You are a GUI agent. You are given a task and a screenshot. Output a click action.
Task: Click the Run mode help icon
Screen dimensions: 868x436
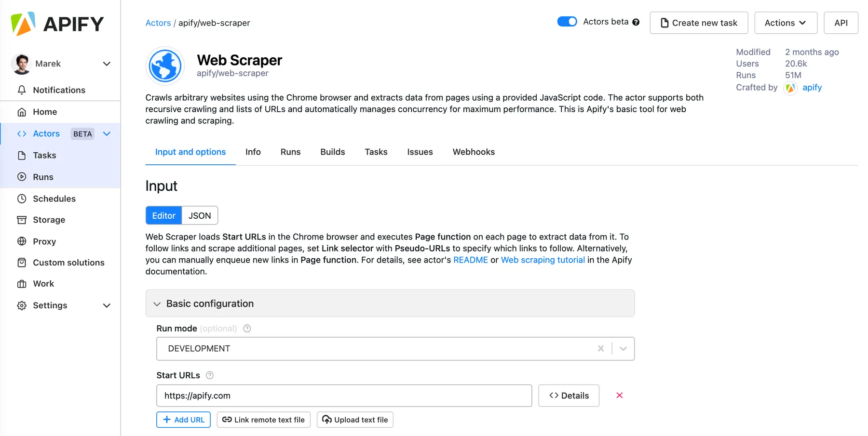click(247, 329)
